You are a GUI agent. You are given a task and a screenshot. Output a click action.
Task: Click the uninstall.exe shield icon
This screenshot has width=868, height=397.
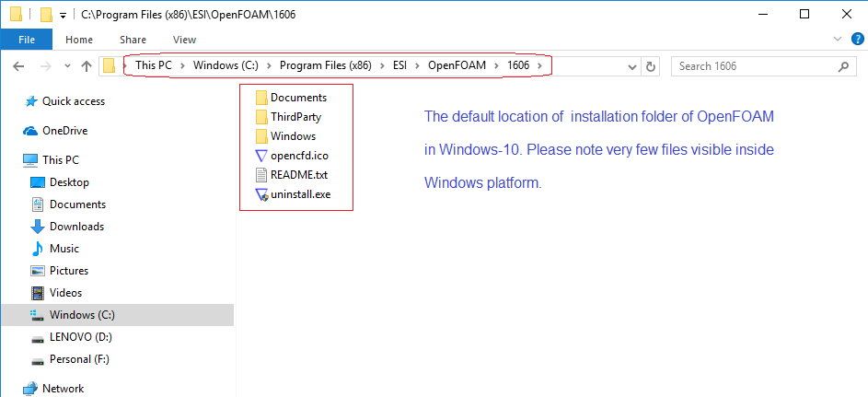click(x=261, y=194)
